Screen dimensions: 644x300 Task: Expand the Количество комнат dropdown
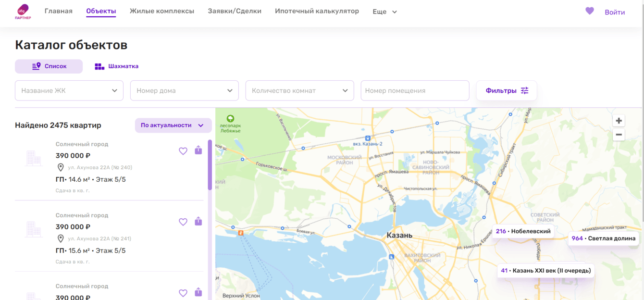(299, 90)
